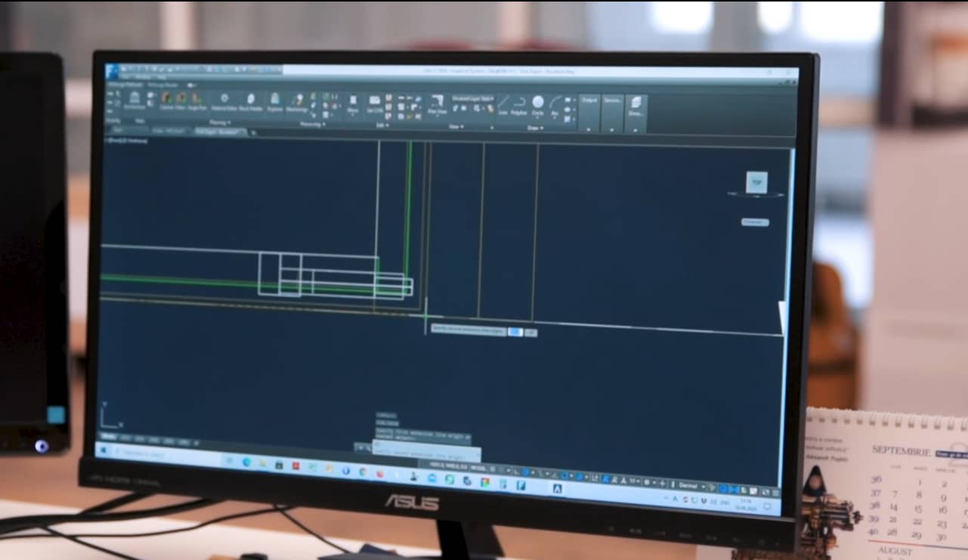The image size is (968, 560).
Task: Click the Explorer ribbon icon
Action: tap(275, 102)
